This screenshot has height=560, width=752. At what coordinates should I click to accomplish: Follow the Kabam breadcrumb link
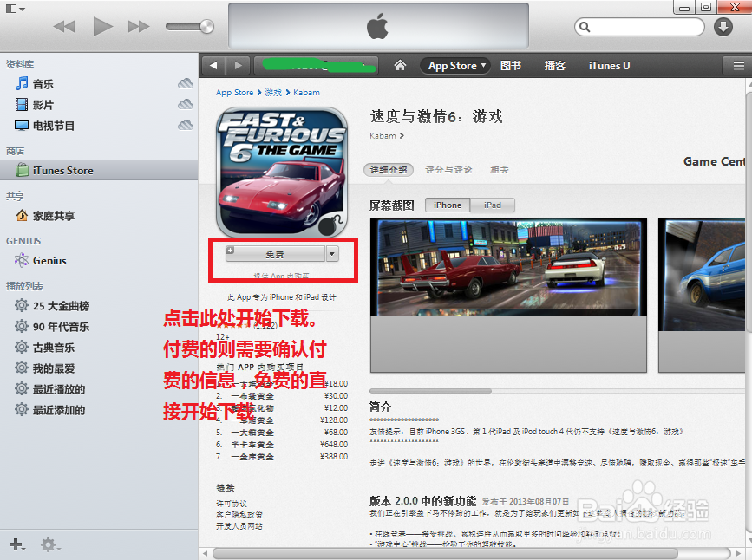tap(306, 93)
